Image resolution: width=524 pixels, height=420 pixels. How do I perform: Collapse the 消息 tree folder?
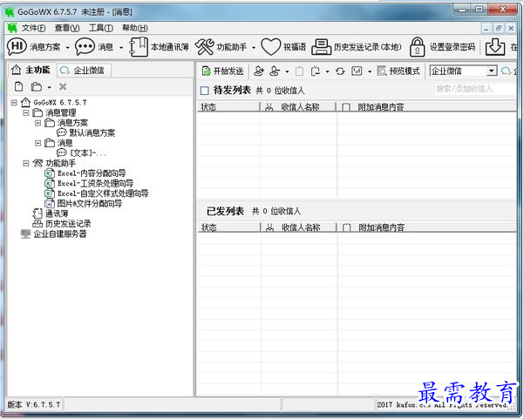38,143
